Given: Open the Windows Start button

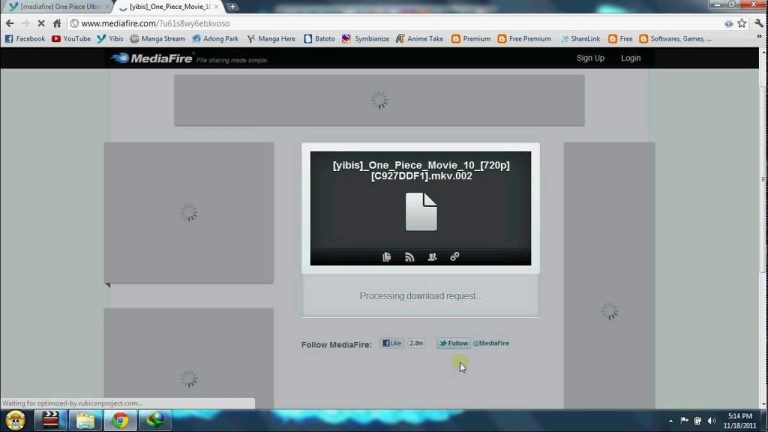Looking at the screenshot, I should tap(16, 420).
